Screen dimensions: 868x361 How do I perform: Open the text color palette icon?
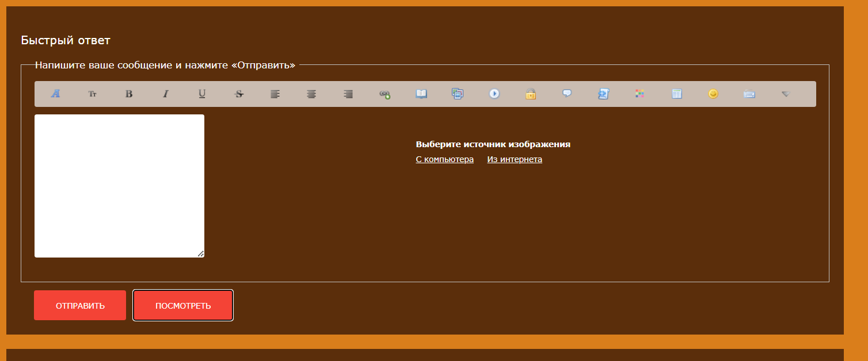tap(639, 94)
